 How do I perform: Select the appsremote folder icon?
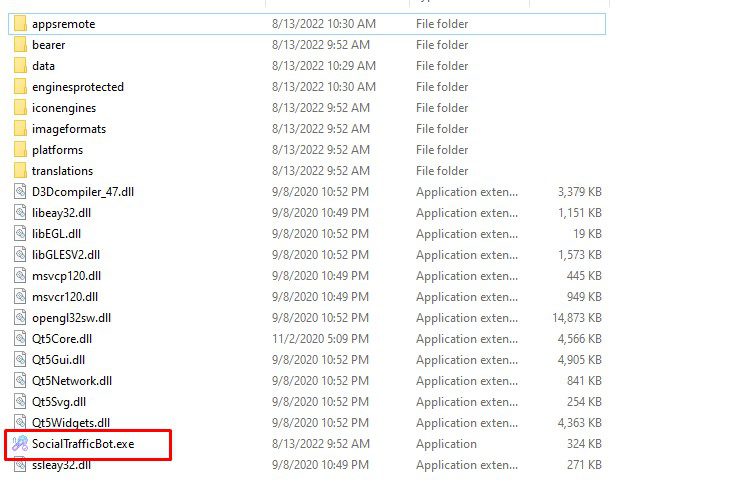point(20,23)
